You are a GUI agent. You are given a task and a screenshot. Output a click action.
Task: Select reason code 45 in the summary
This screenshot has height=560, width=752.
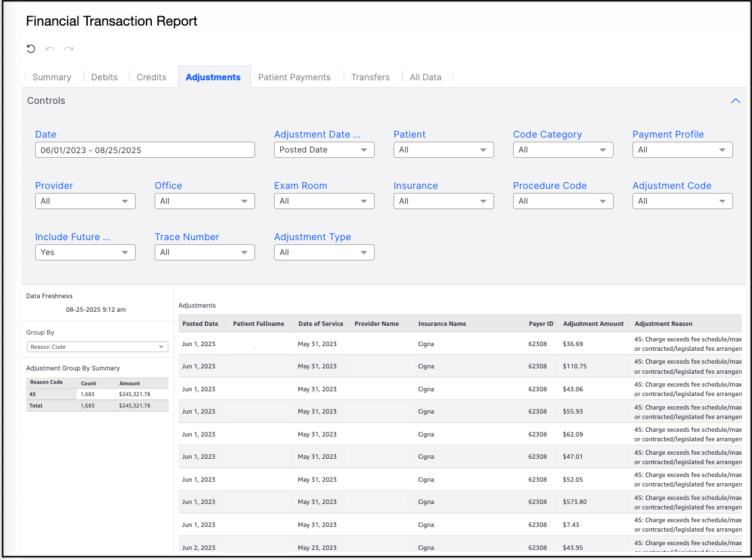[x=32, y=394]
